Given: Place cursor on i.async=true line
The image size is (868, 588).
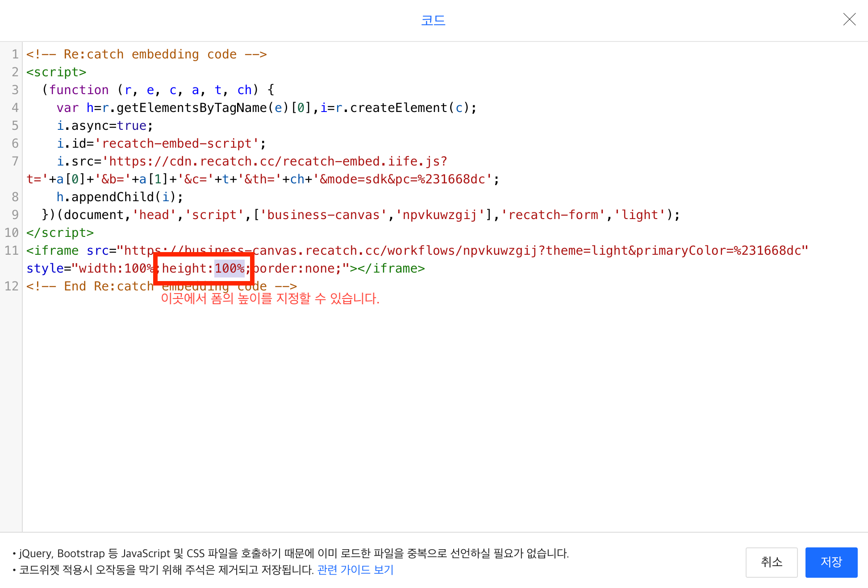Looking at the screenshot, I should click(105, 126).
